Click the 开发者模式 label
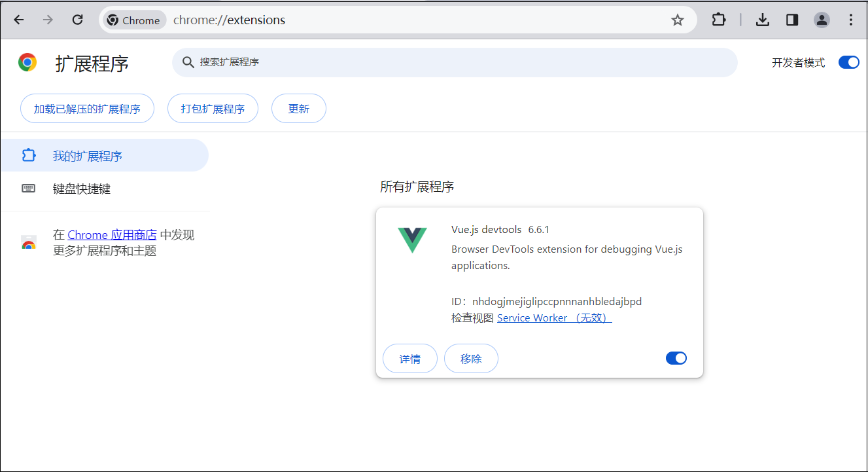Screen dimensions: 868x472 tap(798, 63)
